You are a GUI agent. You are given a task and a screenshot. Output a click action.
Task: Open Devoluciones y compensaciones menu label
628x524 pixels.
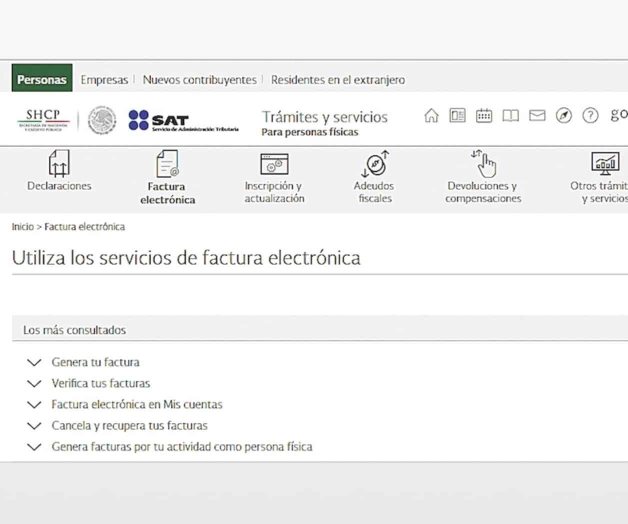tap(483, 192)
